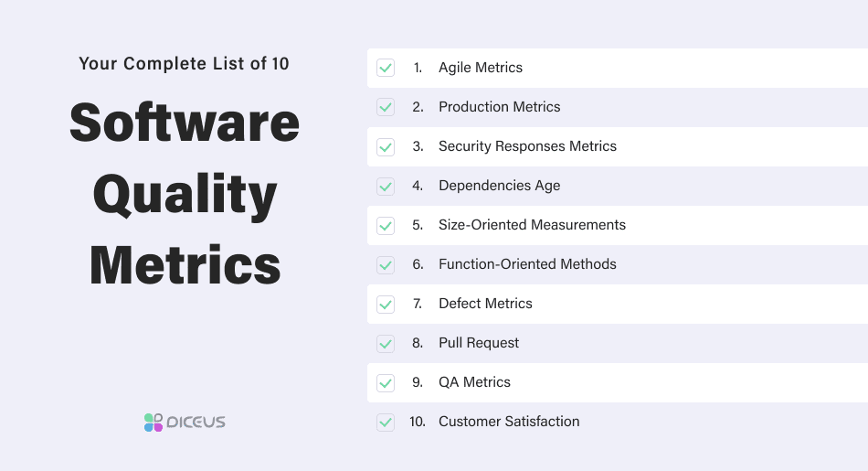
Task: Click the DICEUS brand name text
Action: coord(196,423)
